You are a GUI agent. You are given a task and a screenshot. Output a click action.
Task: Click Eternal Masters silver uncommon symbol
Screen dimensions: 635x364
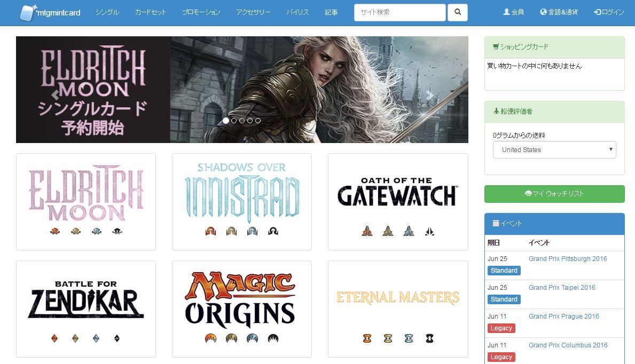(x=409, y=338)
